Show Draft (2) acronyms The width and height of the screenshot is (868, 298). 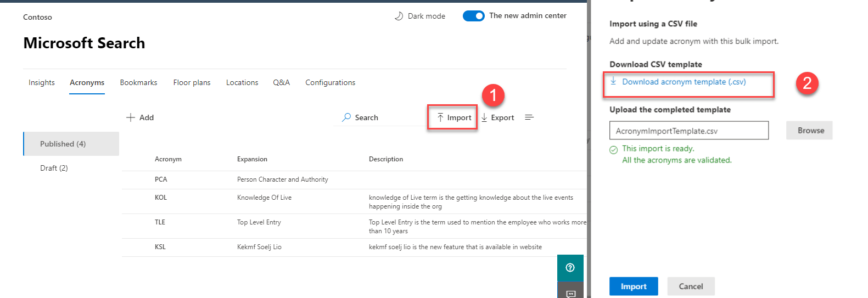tap(54, 168)
